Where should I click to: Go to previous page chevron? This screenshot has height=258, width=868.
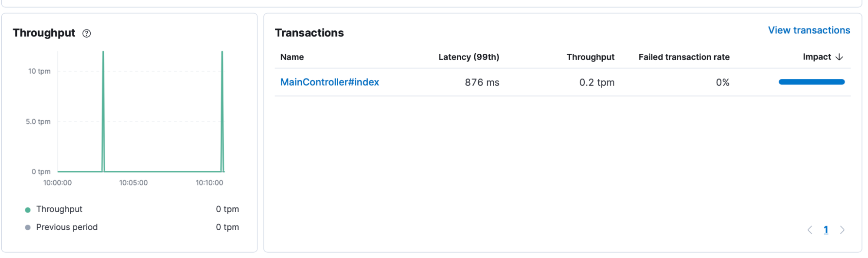pyautogui.click(x=810, y=230)
